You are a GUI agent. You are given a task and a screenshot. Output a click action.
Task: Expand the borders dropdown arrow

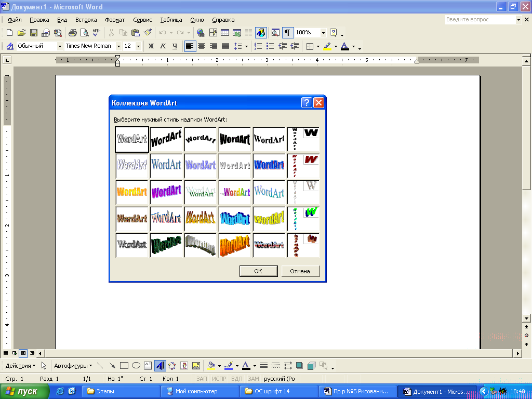[x=318, y=46]
